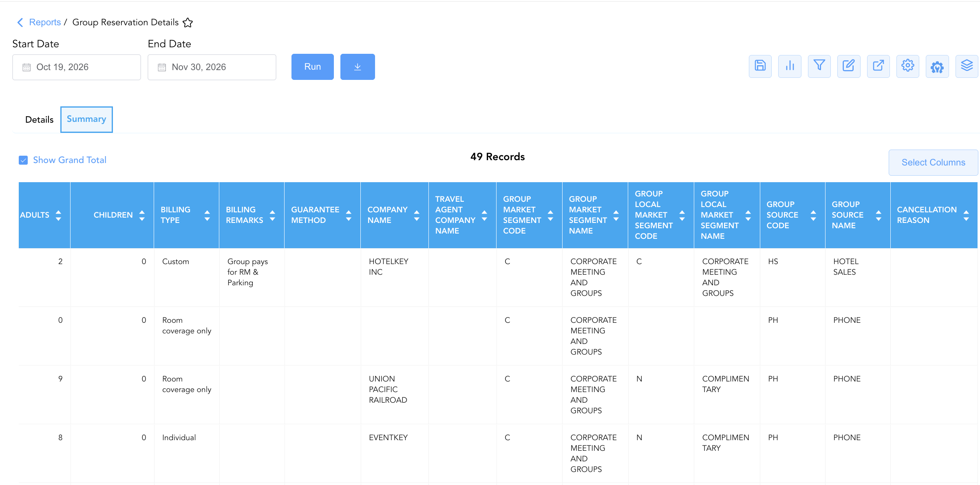The width and height of the screenshot is (980, 485).
Task: Click the save report icon
Action: point(760,66)
